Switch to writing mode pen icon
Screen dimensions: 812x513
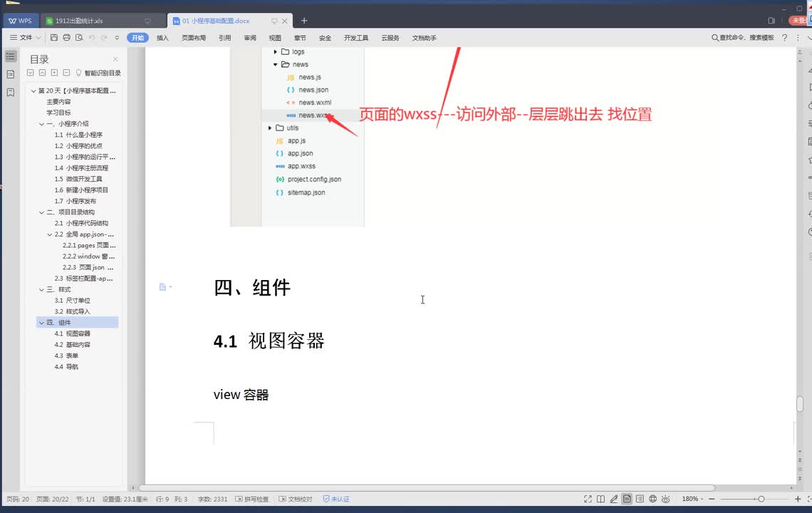pos(614,499)
